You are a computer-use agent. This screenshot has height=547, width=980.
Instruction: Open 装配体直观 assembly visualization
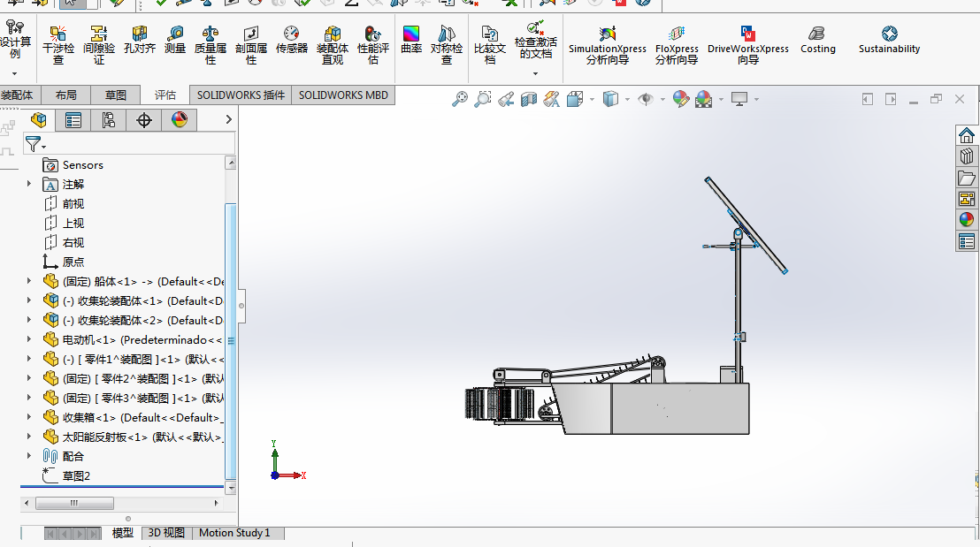click(333, 45)
